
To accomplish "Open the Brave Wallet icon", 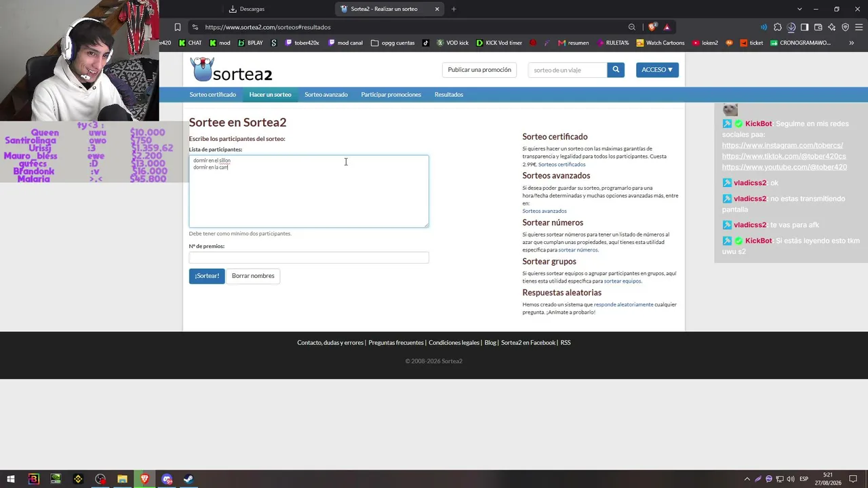I will [818, 27].
